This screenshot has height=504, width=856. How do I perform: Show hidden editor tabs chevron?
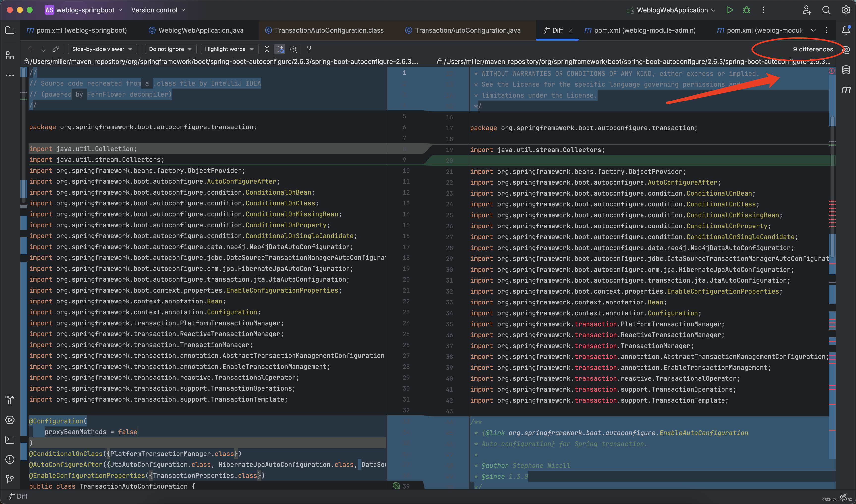click(813, 30)
